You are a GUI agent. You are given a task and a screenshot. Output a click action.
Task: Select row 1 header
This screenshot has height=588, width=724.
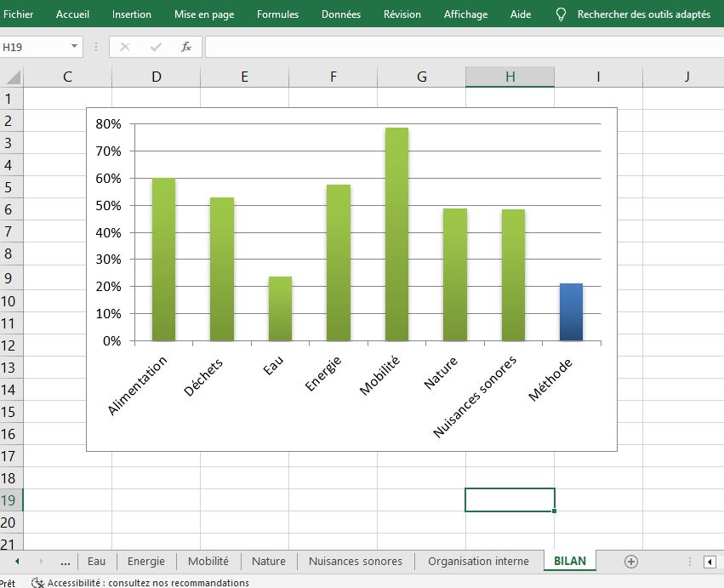tap(11, 99)
